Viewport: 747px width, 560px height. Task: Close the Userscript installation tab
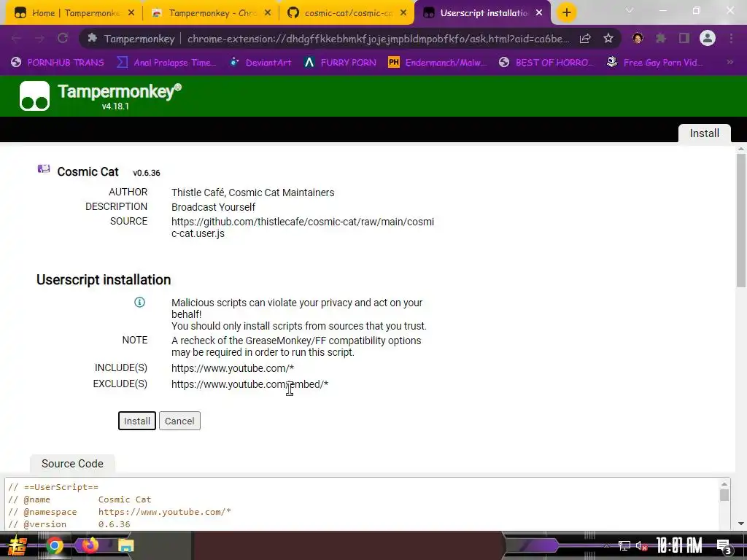(539, 13)
